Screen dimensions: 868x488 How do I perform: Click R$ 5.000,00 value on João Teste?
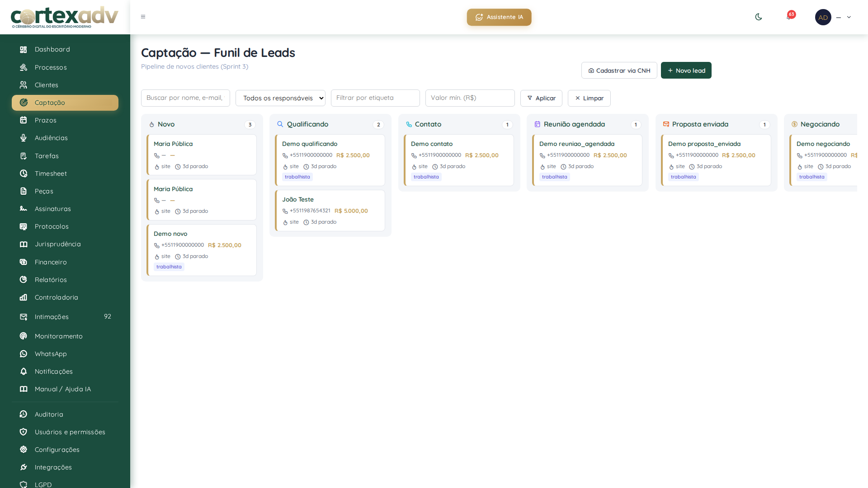pos(351,211)
